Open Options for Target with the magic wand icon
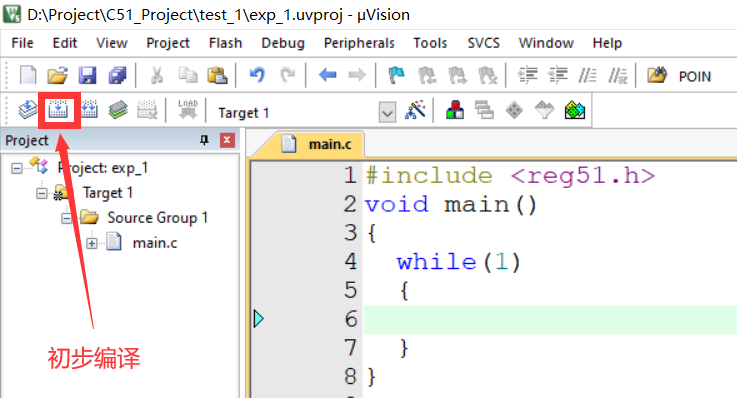The image size is (737, 398). pos(415,110)
